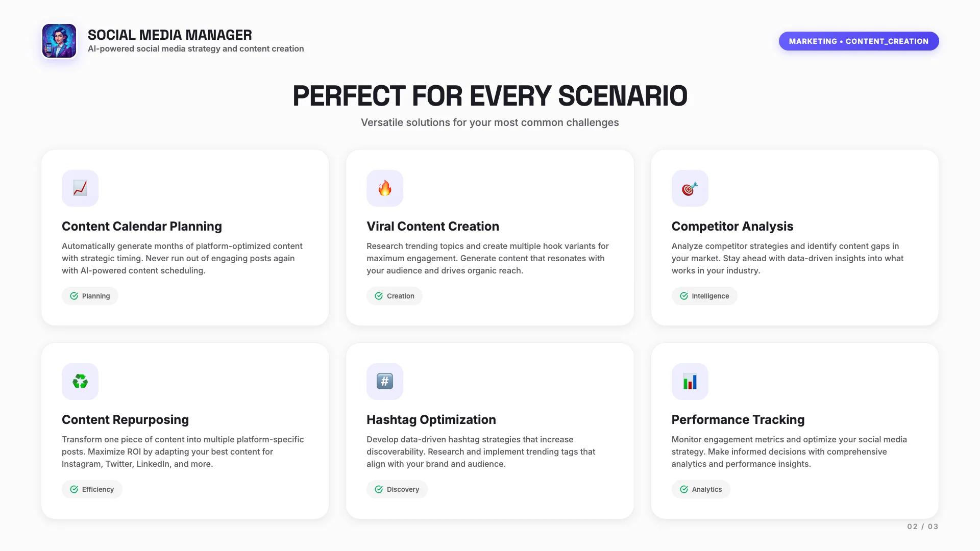Select the Performance Tracking card title
The image size is (980, 551).
(738, 419)
